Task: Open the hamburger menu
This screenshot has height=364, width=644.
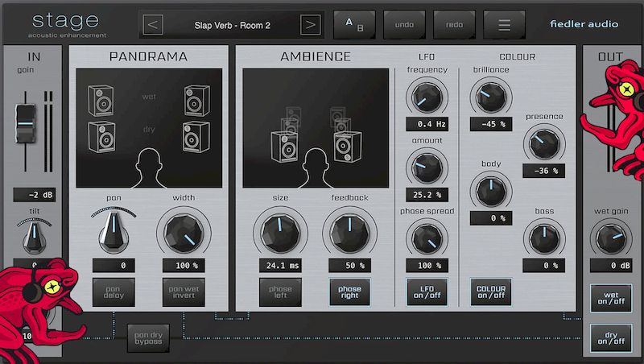Action: click(505, 25)
